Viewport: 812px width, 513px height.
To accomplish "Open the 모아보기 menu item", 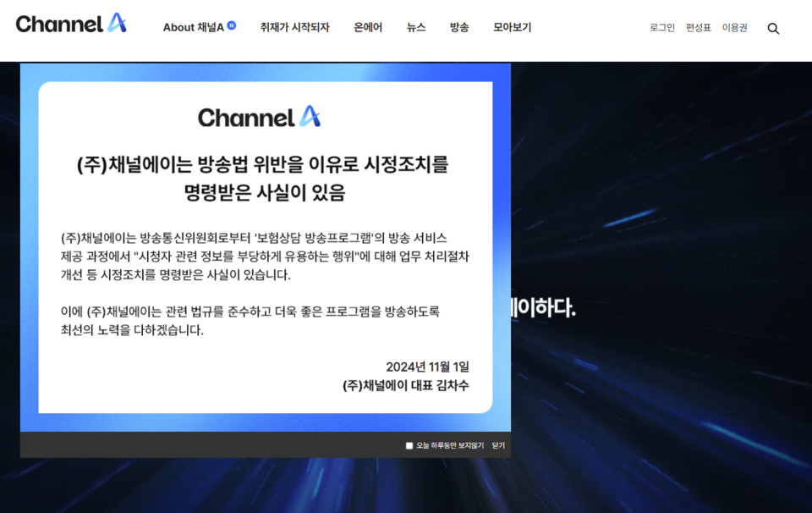I will coord(512,26).
